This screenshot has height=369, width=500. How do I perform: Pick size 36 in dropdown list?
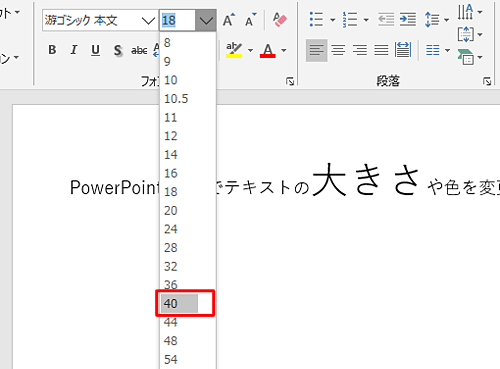[x=188, y=285]
